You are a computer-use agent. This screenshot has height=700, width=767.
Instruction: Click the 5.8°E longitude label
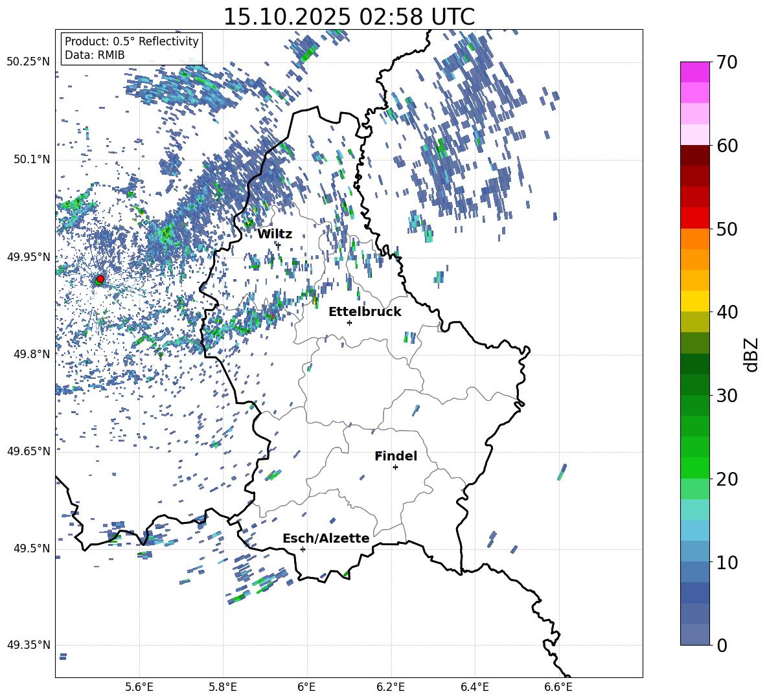[223, 688]
